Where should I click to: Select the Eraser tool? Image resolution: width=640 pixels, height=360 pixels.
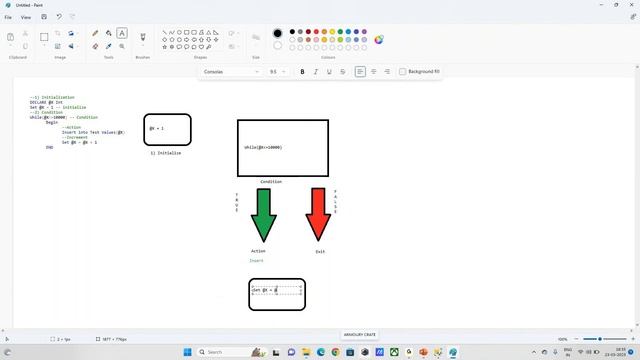tap(95, 47)
